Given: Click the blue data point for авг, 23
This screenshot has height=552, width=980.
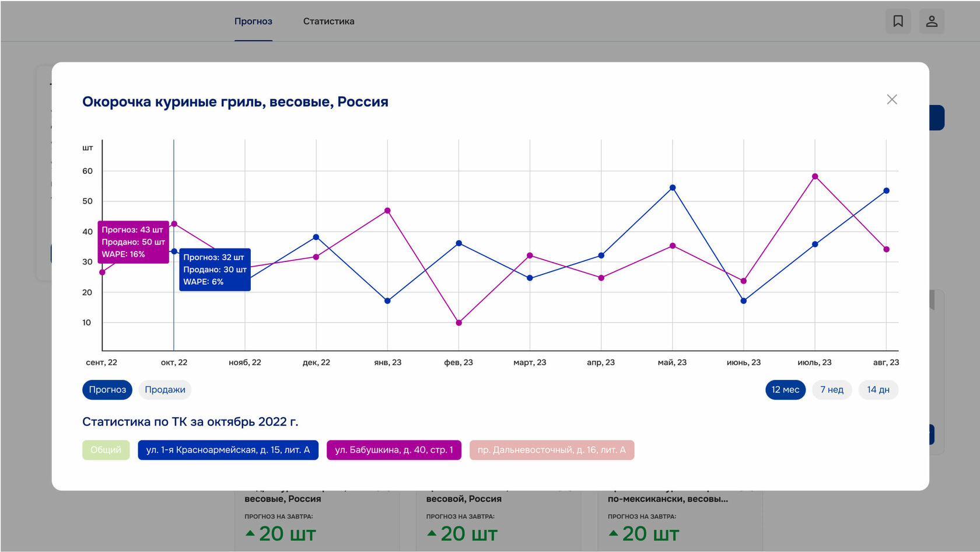Looking at the screenshot, I should (886, 191).
